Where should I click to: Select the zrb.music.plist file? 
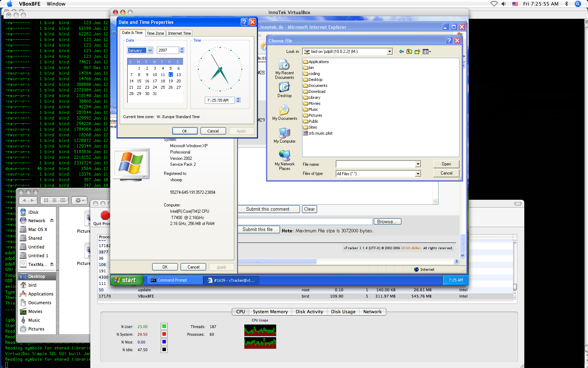click(x=317, y=133)
